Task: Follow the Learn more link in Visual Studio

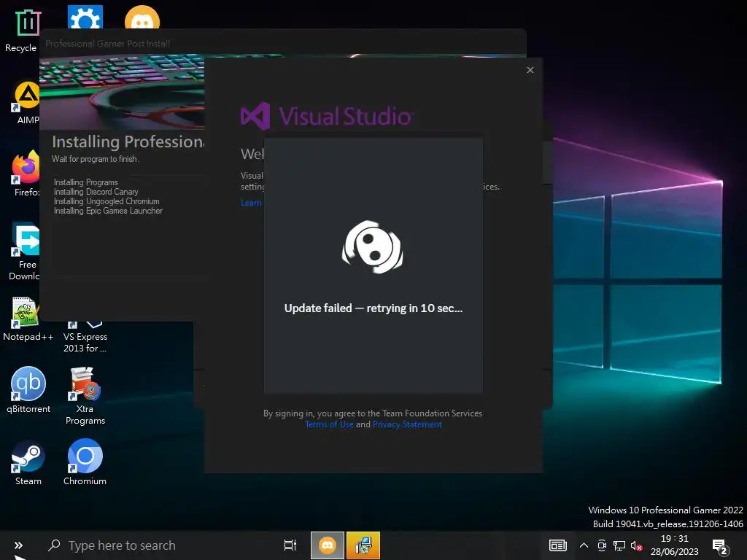Action: [x=251, y=203]
